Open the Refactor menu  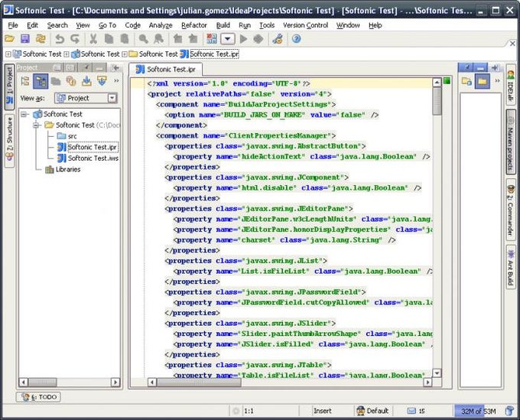194,25
